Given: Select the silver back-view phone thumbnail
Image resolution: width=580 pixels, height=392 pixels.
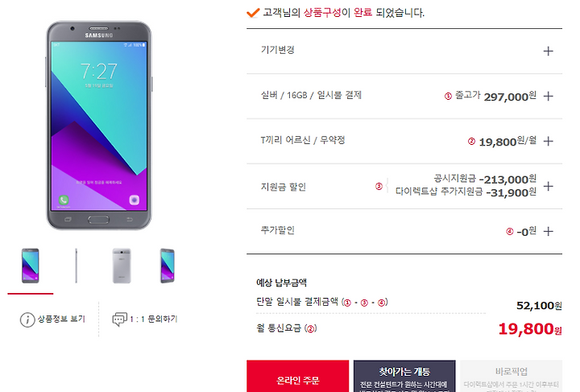Looking at the screenshot, I should (122, 266).
